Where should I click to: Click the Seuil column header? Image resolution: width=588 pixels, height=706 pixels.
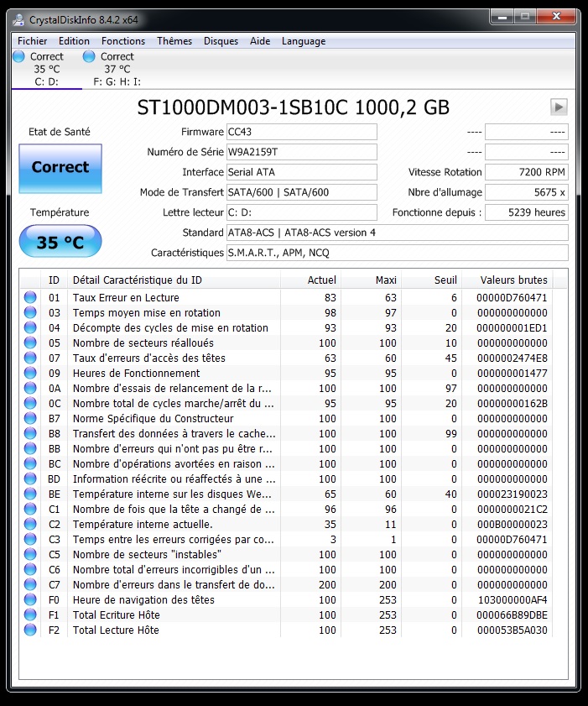point(431,280)
